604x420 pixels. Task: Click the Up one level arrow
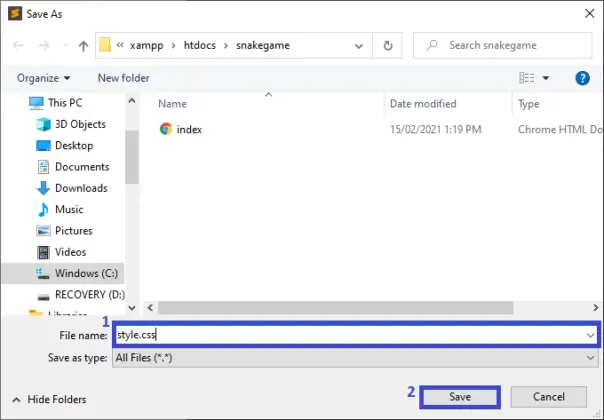[82, 46]
